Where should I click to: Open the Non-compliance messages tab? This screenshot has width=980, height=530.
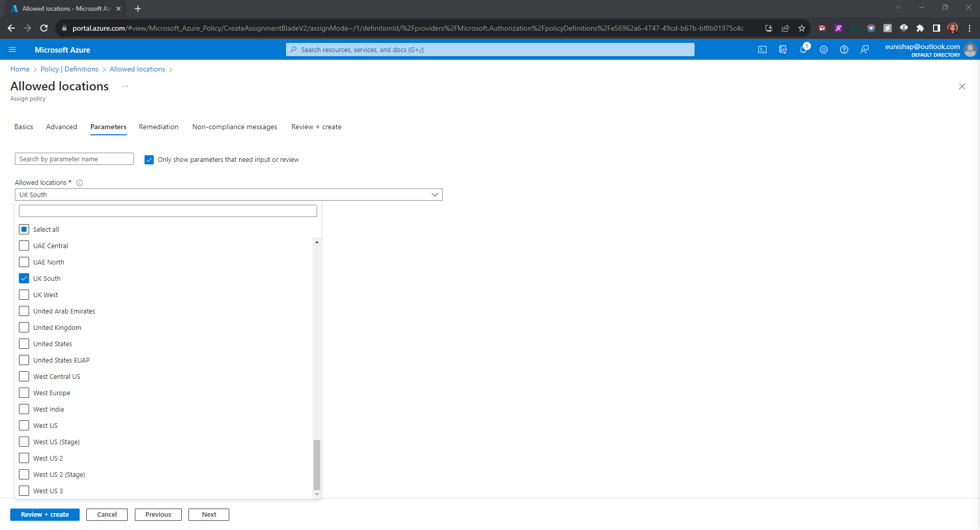pos(234,127)
